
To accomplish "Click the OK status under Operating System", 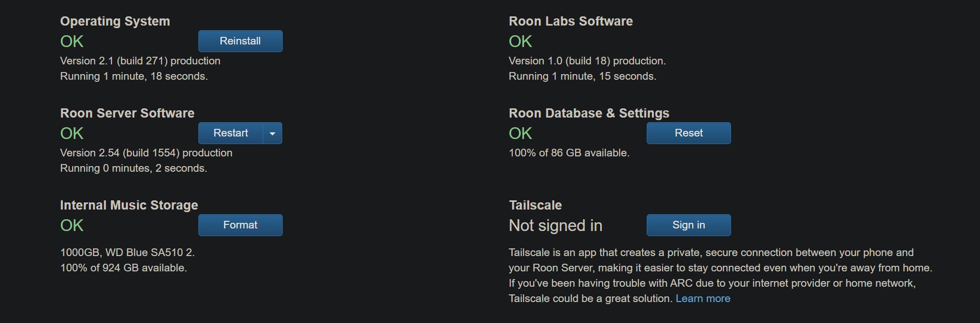I will click(72, 42).
